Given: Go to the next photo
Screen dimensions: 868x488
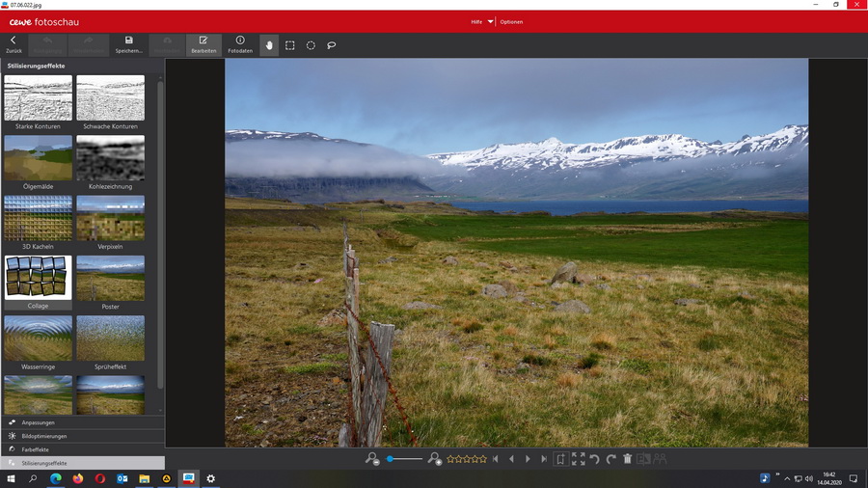Looking at the screenshot, I should (528, 460).
